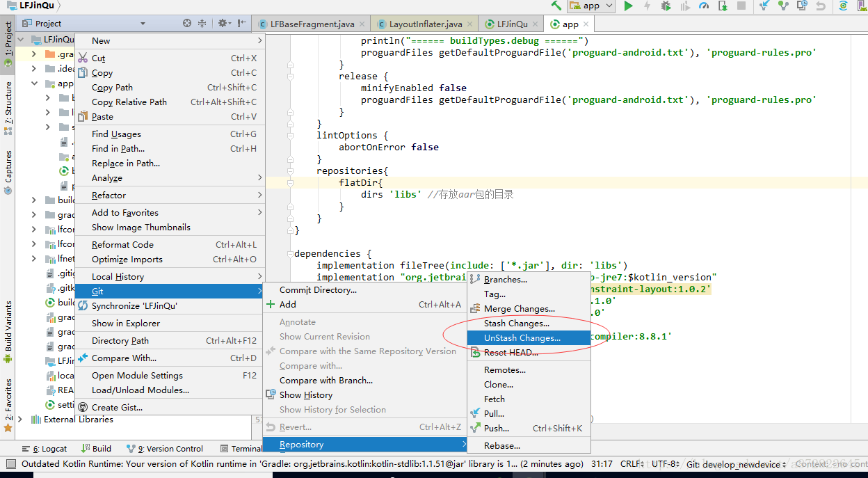Click the status bar tool-windows toggle icon
Image resolution: width=868 pixels, height=478 pixels.
10,463
